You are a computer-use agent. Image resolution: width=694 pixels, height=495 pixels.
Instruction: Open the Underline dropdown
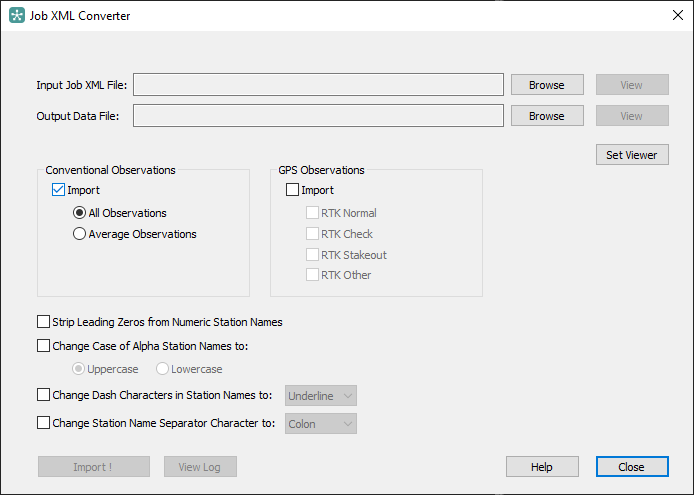321,396
